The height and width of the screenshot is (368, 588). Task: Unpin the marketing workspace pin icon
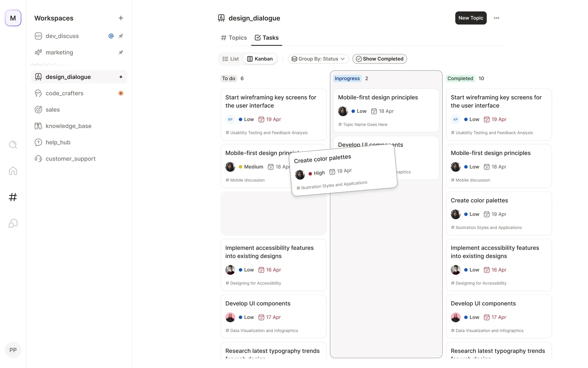tap(121, 52)
